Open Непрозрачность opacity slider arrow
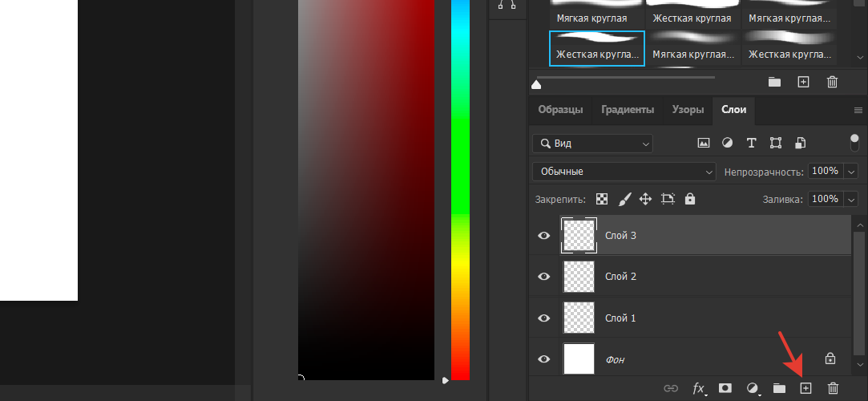This screenshot has width=868, height=401. (851, 171)
